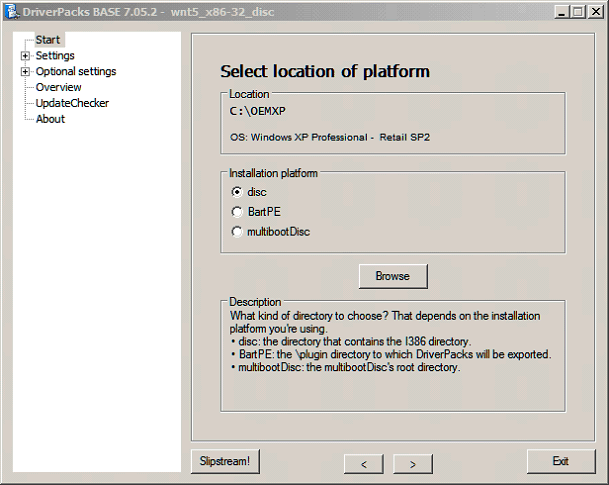The width and height of the screenshot is (609, 485).
Task: Click the Exit button
Action: (x=560, y=461)
